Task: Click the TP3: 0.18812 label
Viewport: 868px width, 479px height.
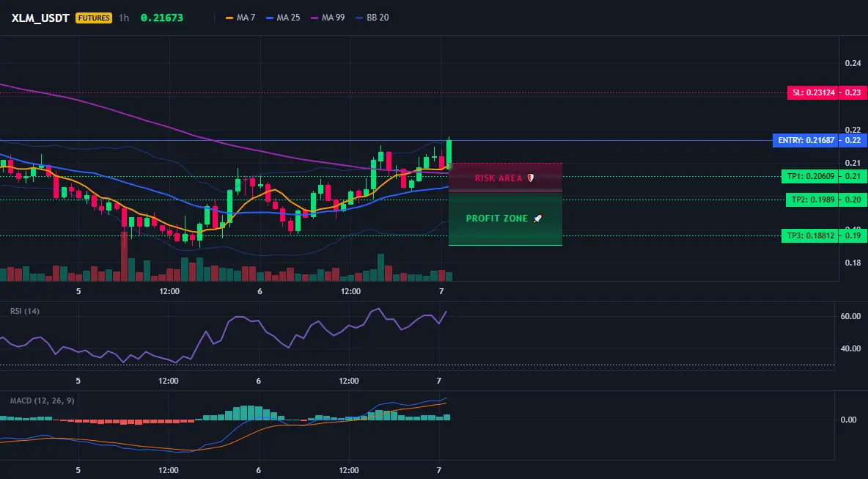Action: [x=809, y=236]
